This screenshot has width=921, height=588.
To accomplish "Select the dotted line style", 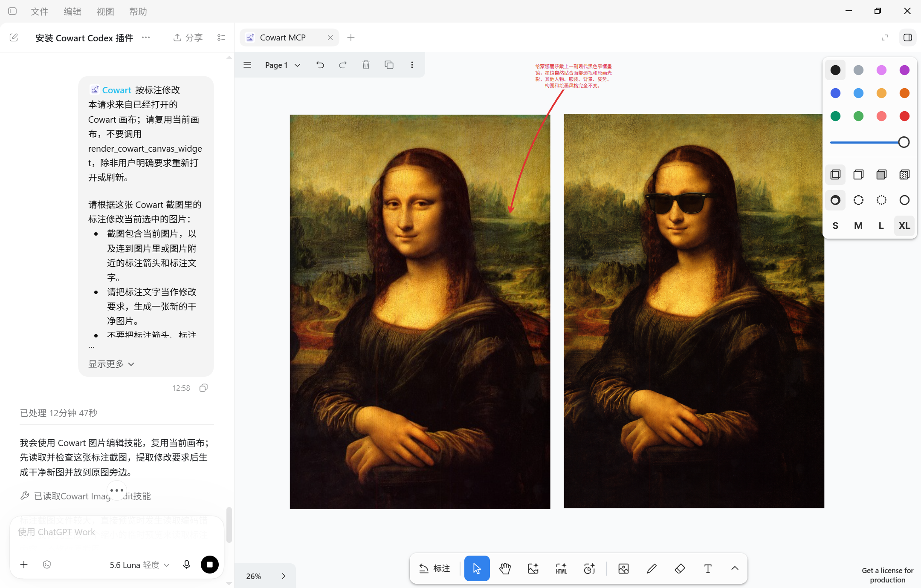I will pyautogui.click(x=881, y=200).
